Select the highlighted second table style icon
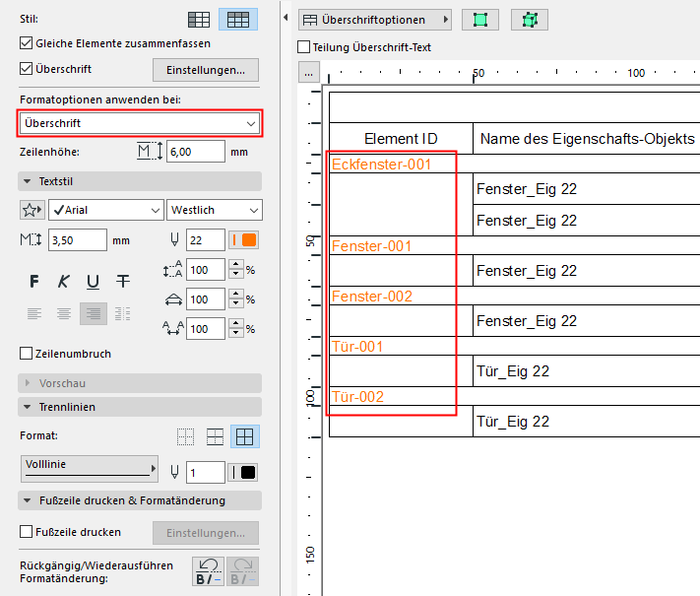 coord(238,20)
